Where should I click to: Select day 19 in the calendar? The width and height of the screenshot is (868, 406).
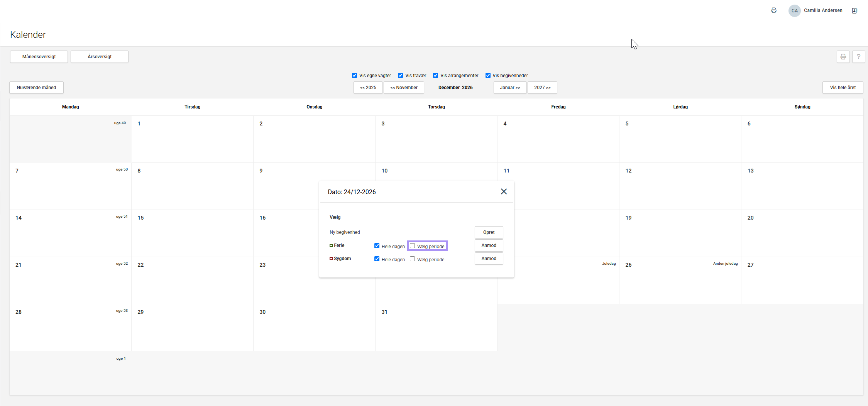[x=680, y=233]
